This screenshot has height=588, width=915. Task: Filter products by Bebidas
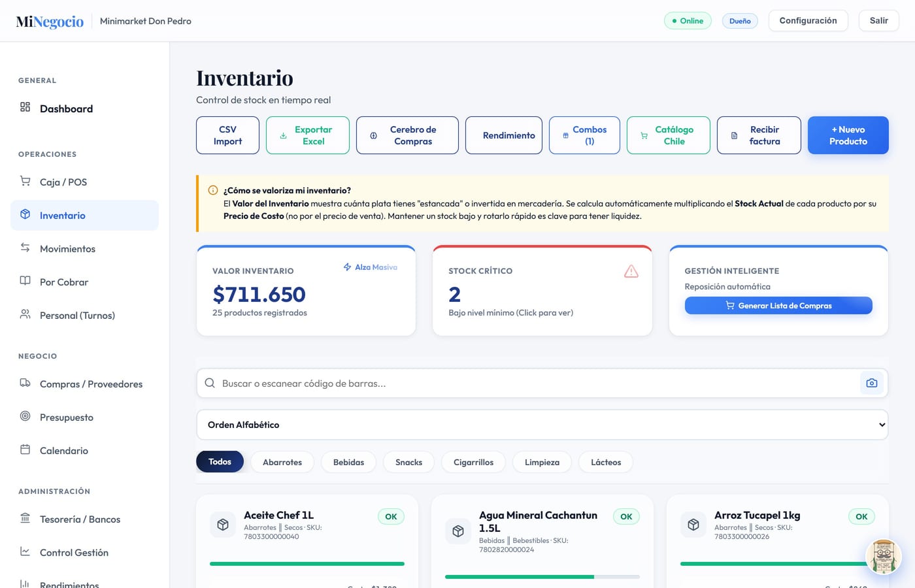coord(348,462)
